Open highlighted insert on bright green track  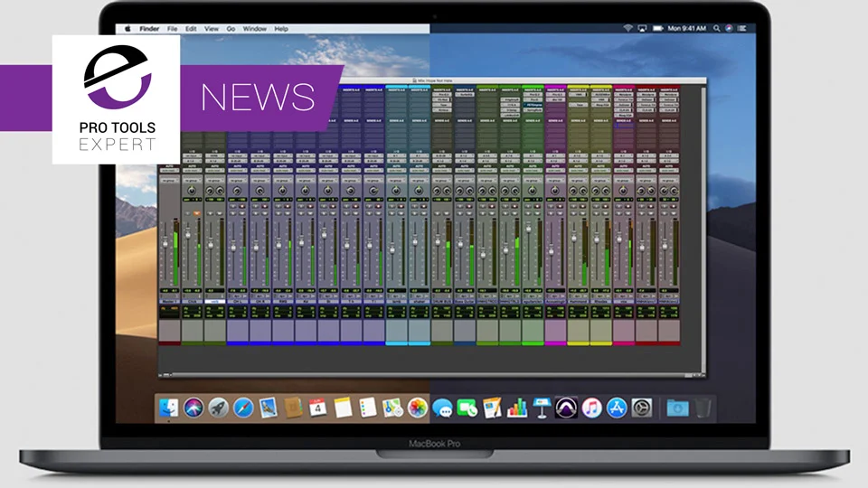(x=533, y=105)
